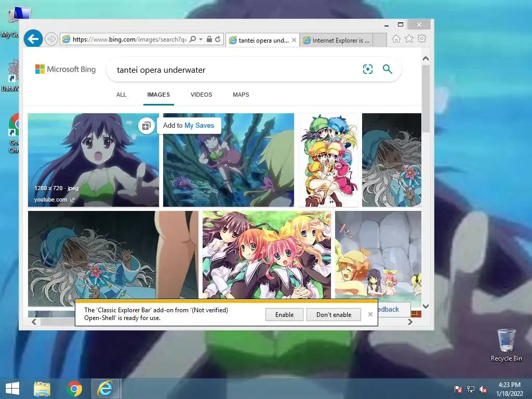Close the 'tantei opera und...' tab
This screenshot has width=532, height=399.
(x=294, y=40)
